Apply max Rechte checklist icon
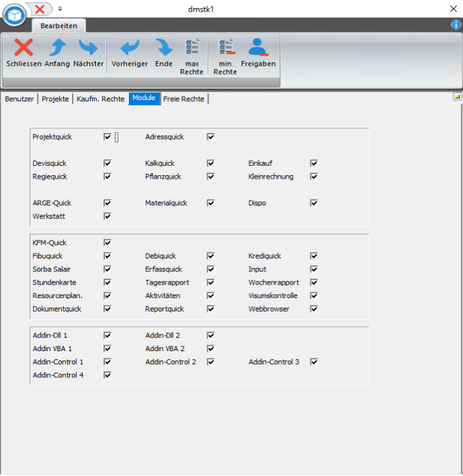Screen dimensions: 463x476 tap(192, 47)
